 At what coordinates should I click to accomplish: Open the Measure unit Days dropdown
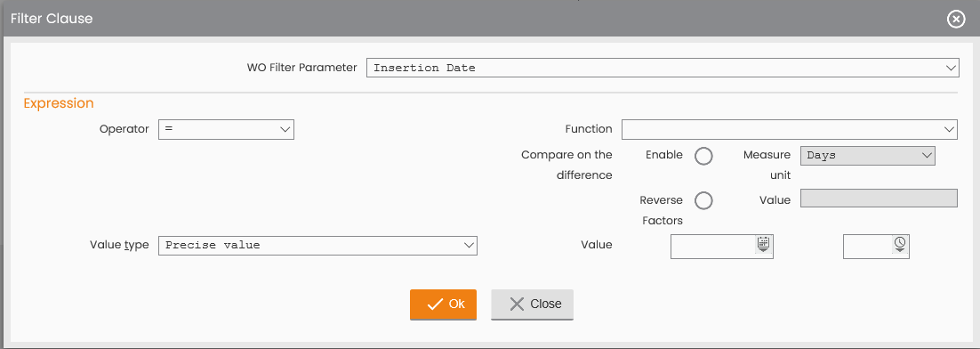point(867,155)
